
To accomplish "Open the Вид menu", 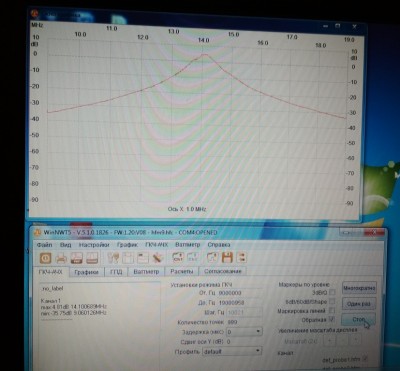I will click(66, 245).
